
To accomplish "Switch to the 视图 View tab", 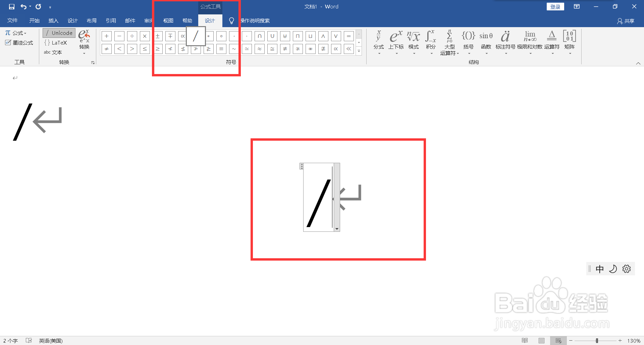I will (x=168, y=21).
